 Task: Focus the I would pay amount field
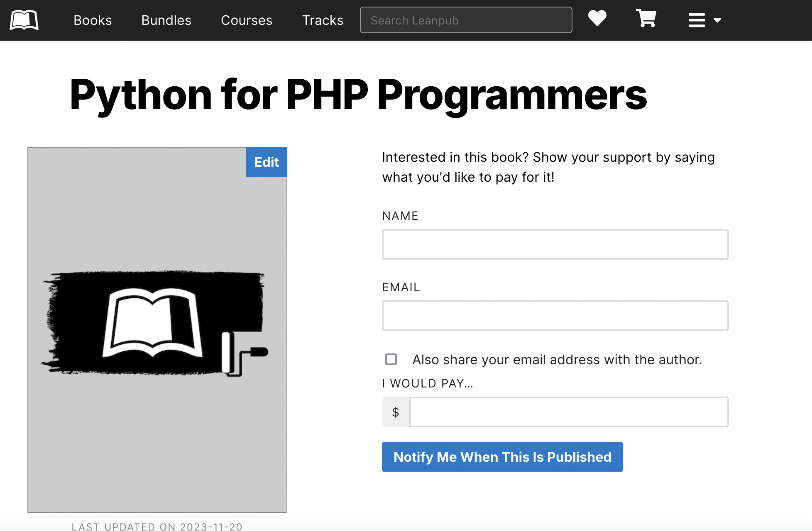click(569, 412)
